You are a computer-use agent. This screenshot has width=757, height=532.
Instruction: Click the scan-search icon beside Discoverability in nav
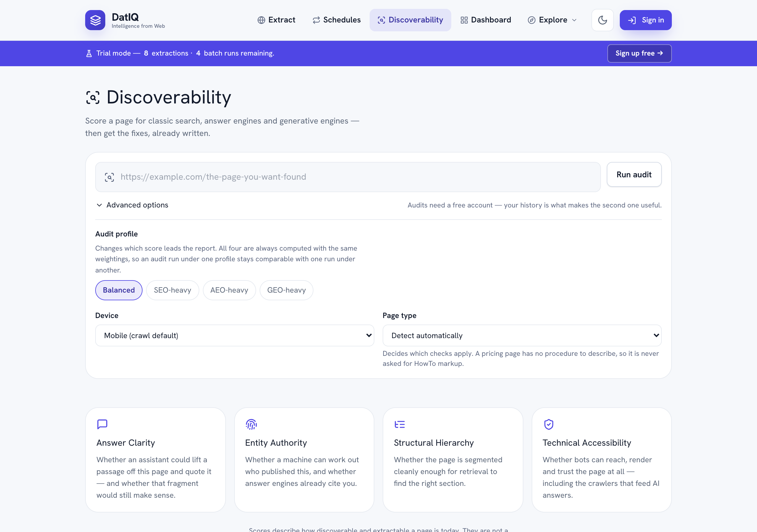(381, 20)
